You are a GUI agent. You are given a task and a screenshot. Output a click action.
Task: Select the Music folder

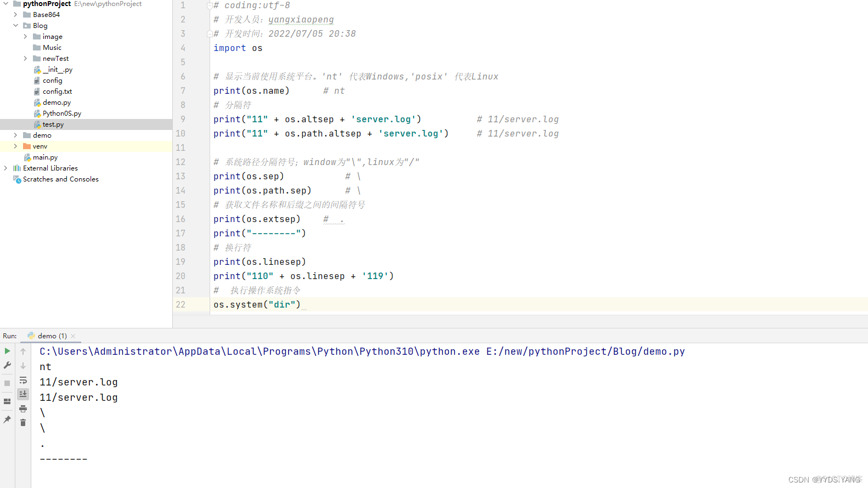pyautogui.click(x=52, y=48)
